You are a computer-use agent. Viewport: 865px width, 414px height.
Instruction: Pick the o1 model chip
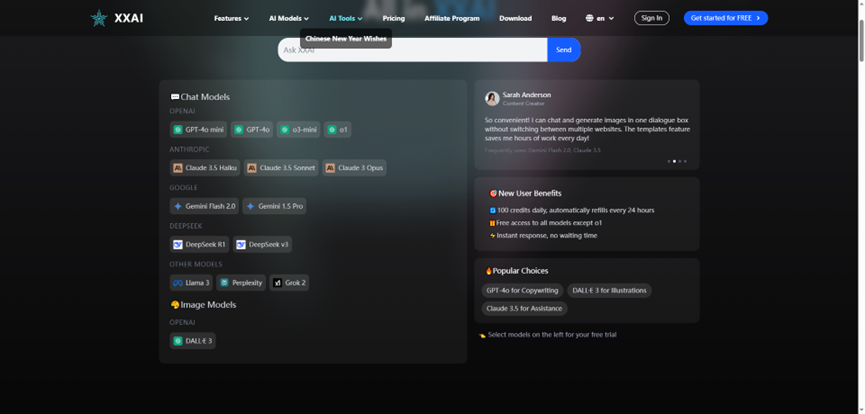338,130
